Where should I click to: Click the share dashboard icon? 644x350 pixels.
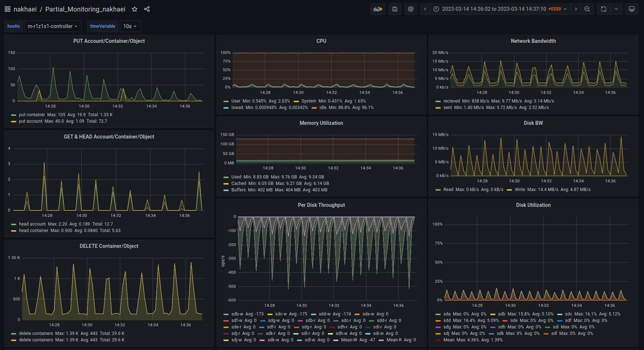click(x=147, y=9)
